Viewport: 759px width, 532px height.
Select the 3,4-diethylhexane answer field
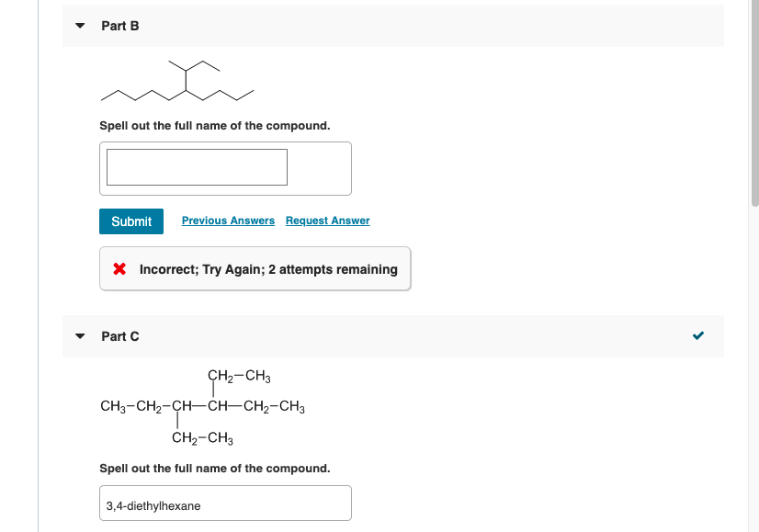pyautogui.click(x=224, y=503)
